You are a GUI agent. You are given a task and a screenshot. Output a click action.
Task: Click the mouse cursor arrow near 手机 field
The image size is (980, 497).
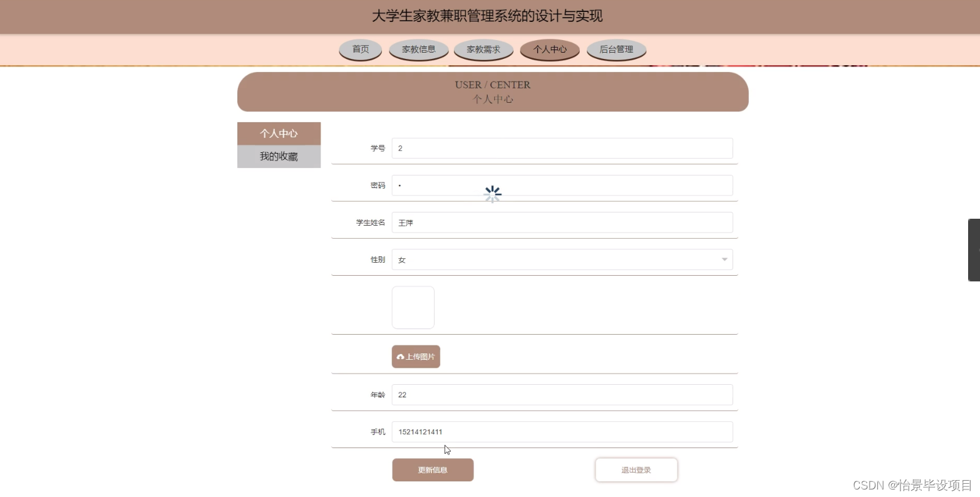point(446,449)
